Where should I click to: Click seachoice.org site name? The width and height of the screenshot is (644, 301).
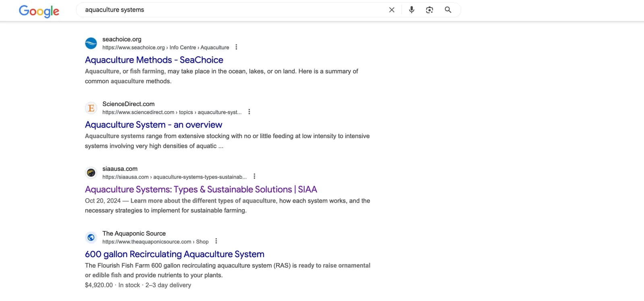click(122, 39)
